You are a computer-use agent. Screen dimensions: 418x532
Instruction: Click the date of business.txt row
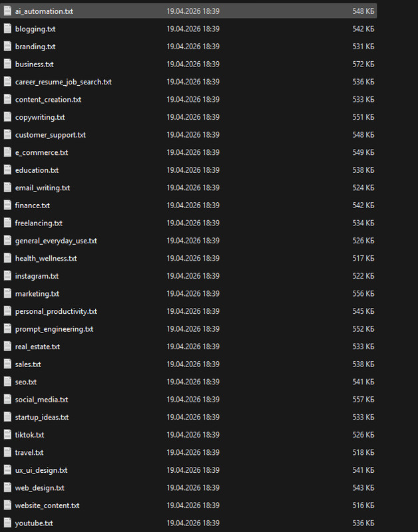pos(193,64)
